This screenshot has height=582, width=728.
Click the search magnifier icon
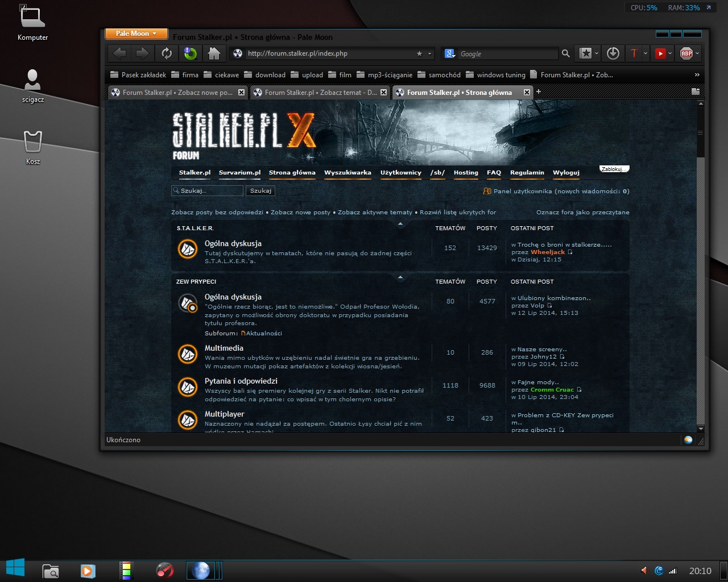[566, 53]
